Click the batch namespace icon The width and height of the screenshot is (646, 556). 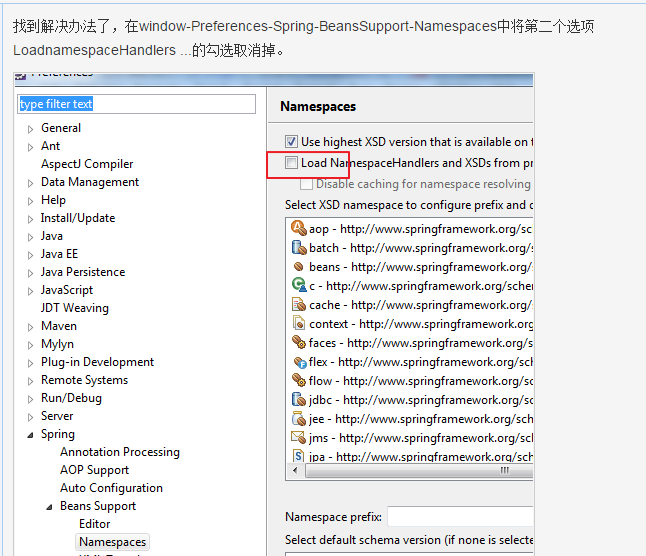(299, 247)
